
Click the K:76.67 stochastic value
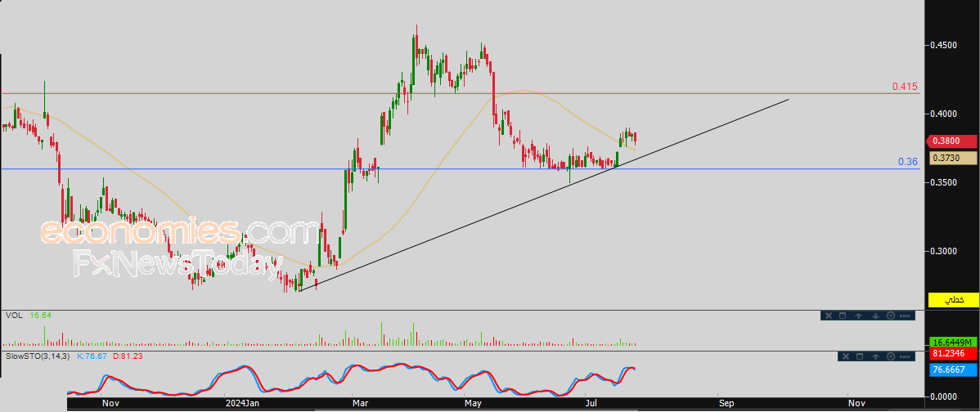(x=92, y=356)
